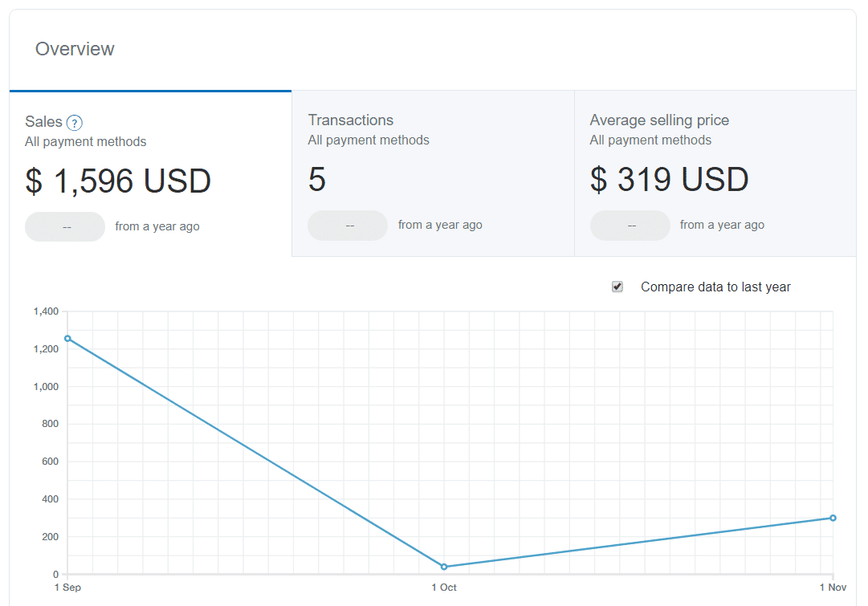This screenshot has height=606, width=868.
Task: Click the $ 1,596 USD sales total
Action: 118,181
